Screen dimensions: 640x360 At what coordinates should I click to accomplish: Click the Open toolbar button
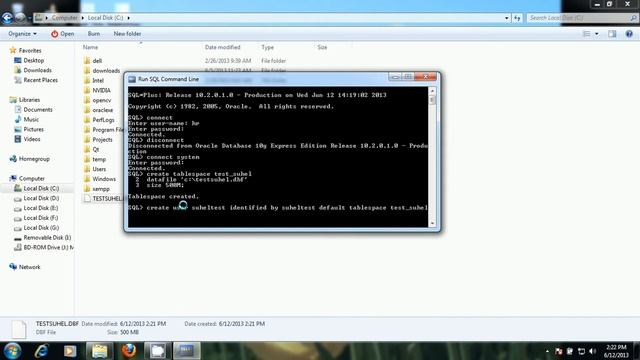coord(62,34)
